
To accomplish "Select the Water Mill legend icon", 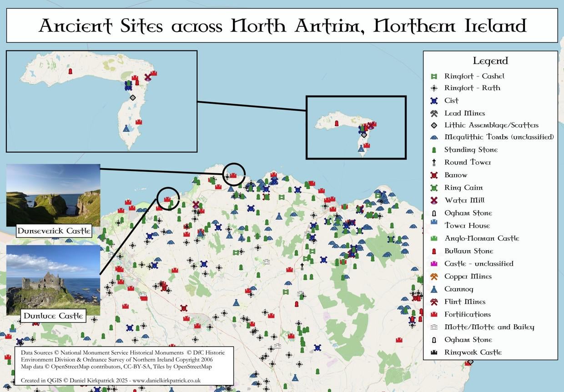I will tap(434, 201).
